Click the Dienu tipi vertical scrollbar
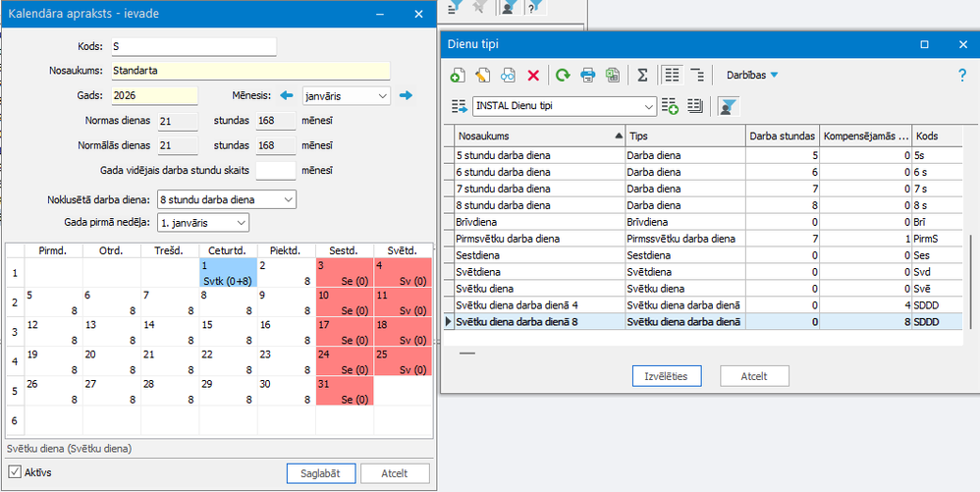The image size is (980, 492). click(968, 281)
